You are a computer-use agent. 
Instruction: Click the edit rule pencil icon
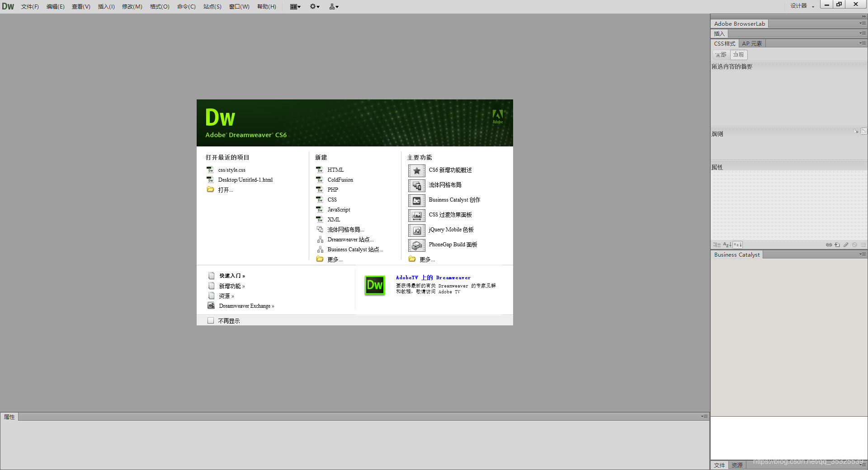(846, 244)
